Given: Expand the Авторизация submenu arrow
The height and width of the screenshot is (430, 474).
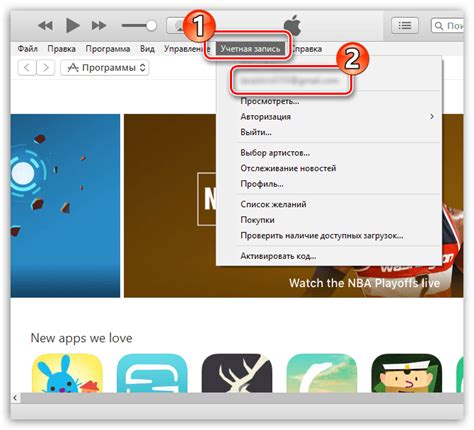Looking at the screenshot, I should [x=432, y=116].
